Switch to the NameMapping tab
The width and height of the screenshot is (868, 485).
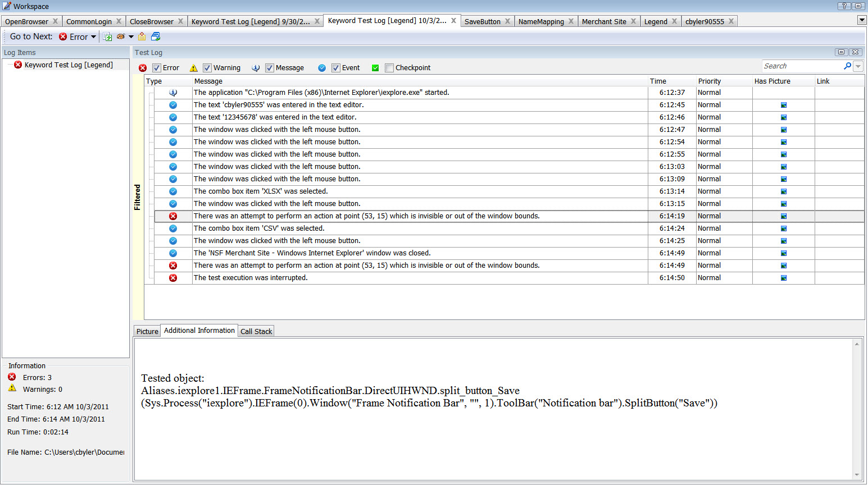coord(540,21)
